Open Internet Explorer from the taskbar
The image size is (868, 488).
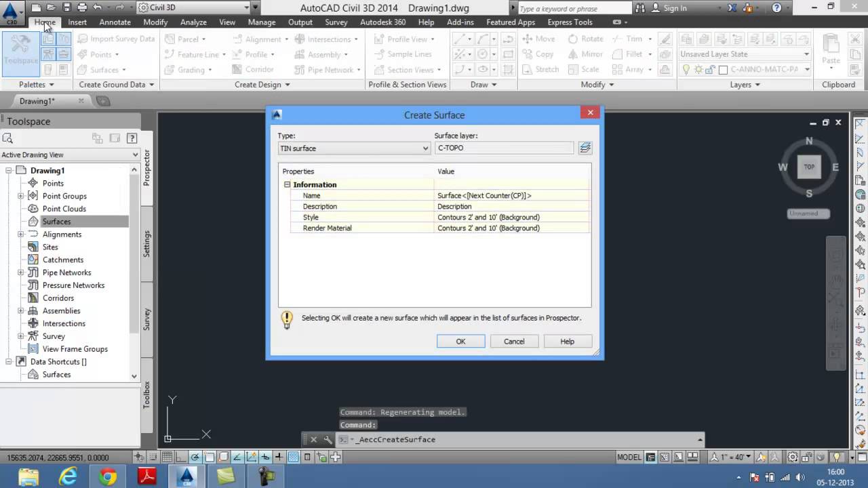pos(68,477)
